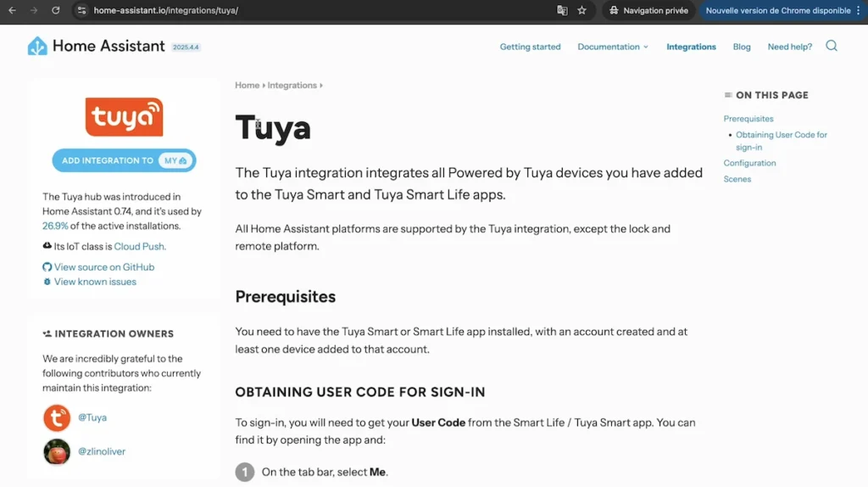Screen dimensions: 868x487
Task: Open the @Tuya owner profile link
Action: tap(92, 417)
